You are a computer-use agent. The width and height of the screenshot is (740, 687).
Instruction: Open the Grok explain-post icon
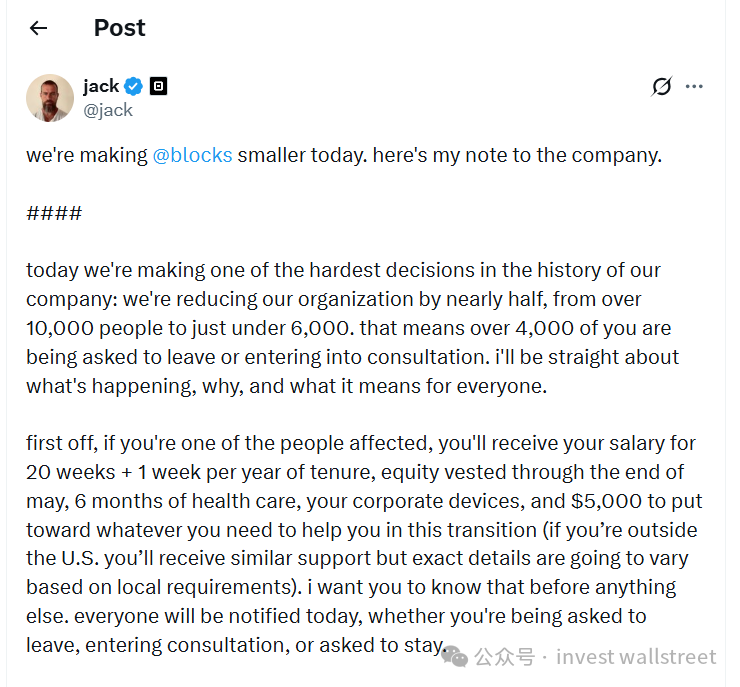(661, 87)
